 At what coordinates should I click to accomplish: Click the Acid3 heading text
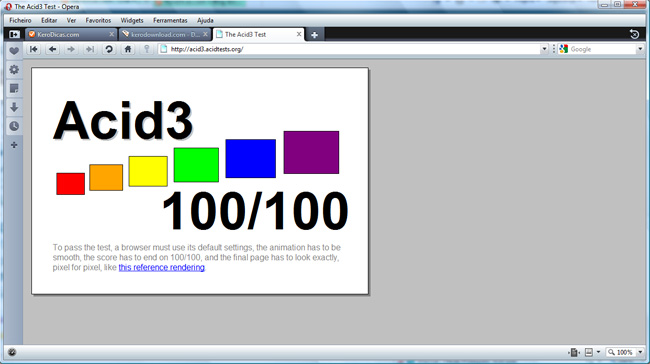tap(123, 120)
